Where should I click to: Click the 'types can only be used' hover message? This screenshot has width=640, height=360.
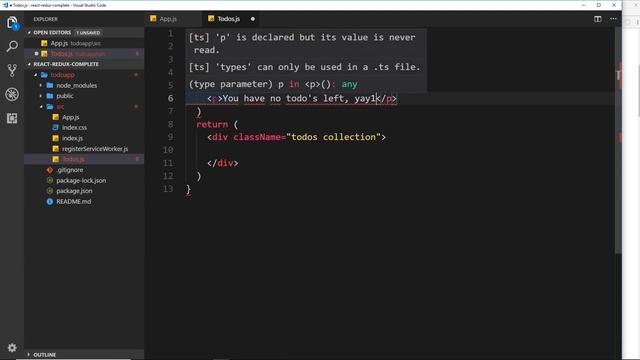coord(304,67)
